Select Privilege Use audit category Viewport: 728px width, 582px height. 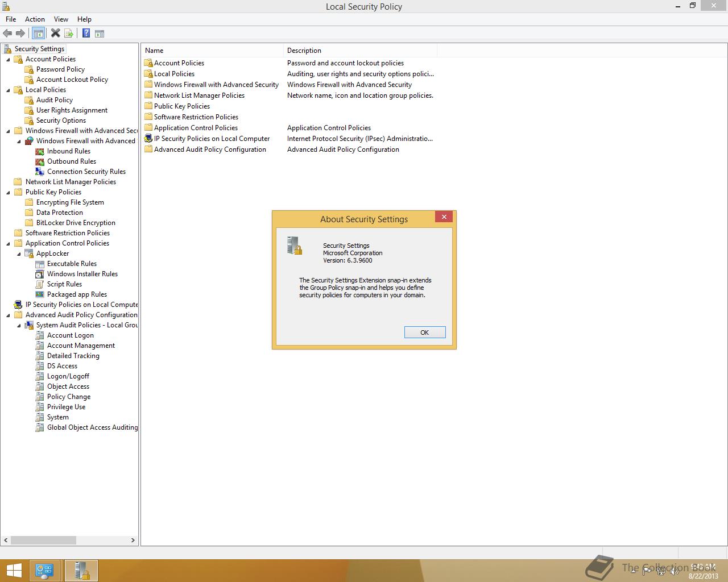tap(66, 407)
